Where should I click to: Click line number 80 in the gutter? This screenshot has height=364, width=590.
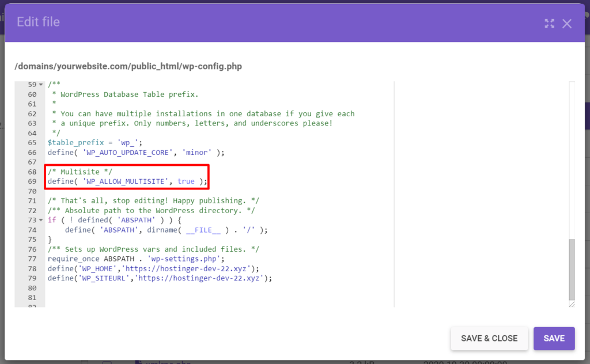32,288
